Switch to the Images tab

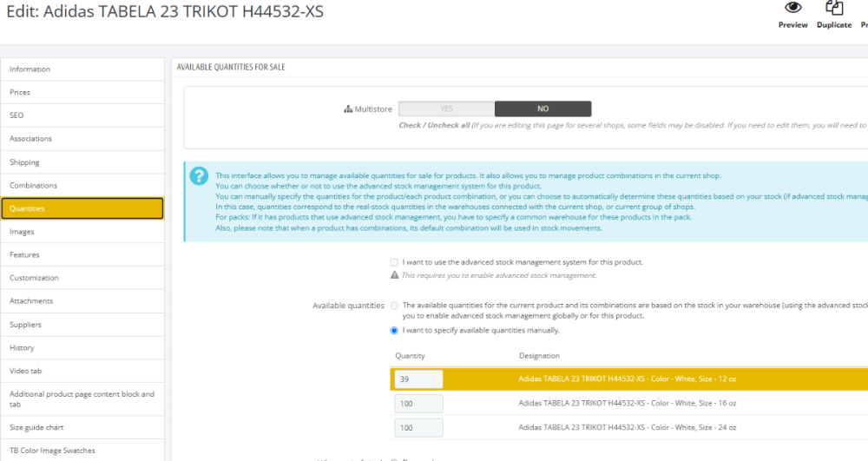pos(82,232)
